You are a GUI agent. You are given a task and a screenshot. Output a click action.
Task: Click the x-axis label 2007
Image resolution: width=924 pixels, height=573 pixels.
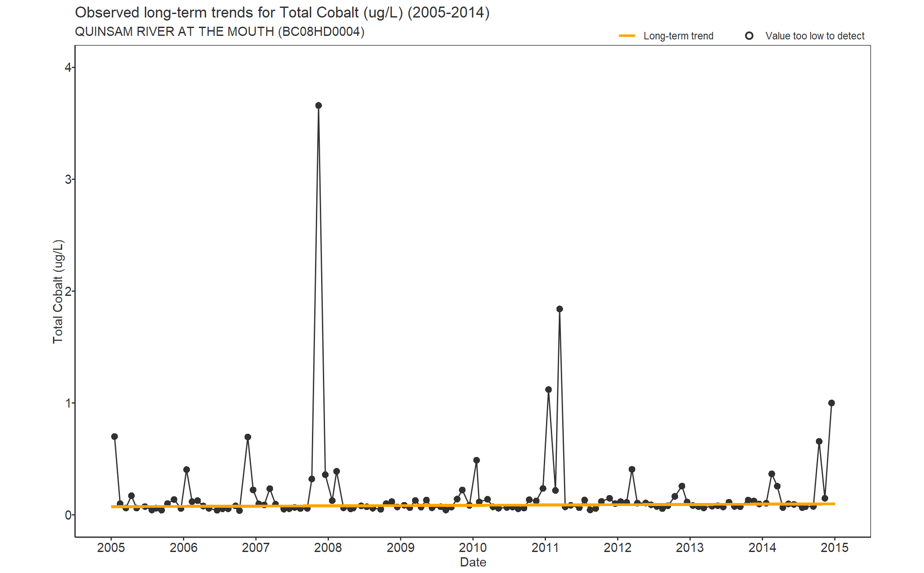[x=256, y=548]
